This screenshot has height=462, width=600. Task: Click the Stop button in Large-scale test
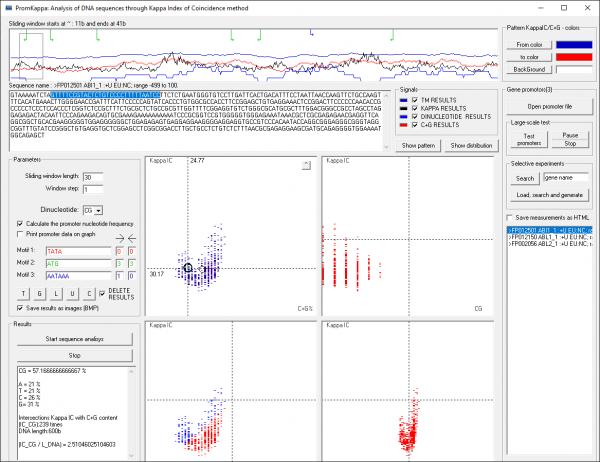(x=570, y=144)
